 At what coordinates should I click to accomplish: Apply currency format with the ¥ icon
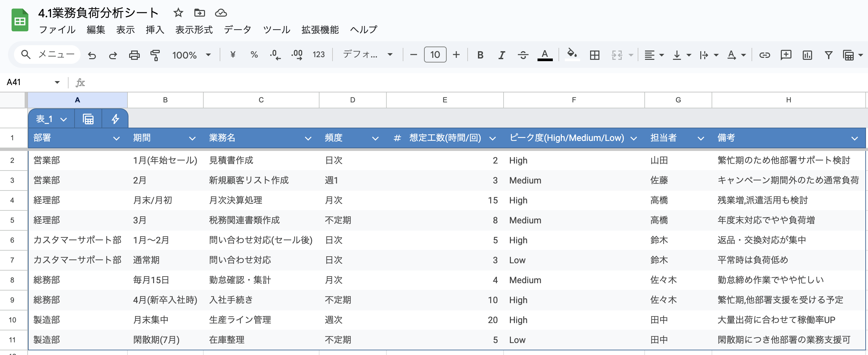pyautogui.click(x=232, y=55)
